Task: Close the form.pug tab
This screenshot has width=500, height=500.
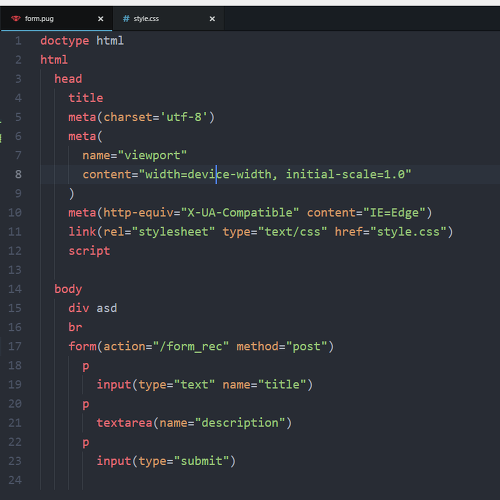Action: (x=100, y=19)
